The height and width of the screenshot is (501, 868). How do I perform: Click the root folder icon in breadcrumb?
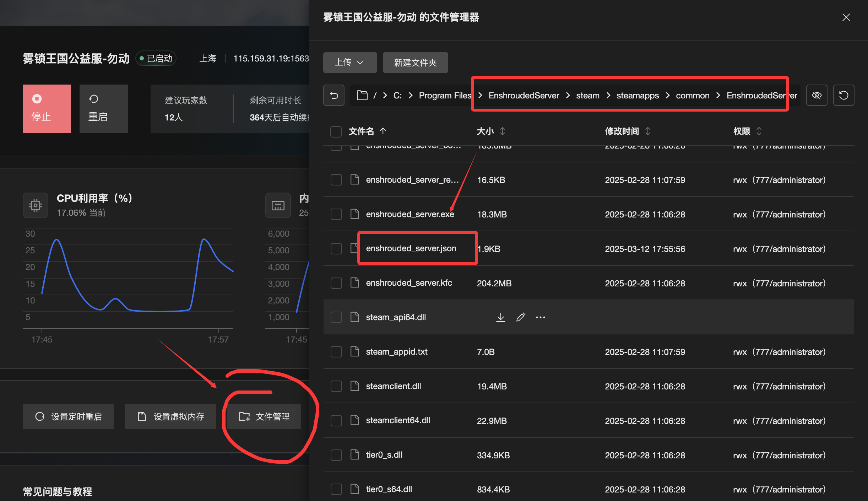(362, 95)
